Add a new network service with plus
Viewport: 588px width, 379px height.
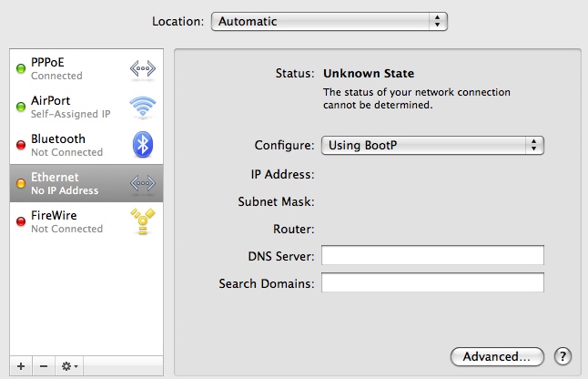pos(21,366)
